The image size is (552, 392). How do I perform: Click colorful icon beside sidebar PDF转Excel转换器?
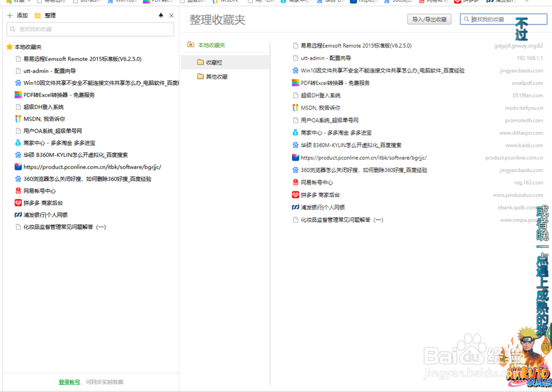18,95
